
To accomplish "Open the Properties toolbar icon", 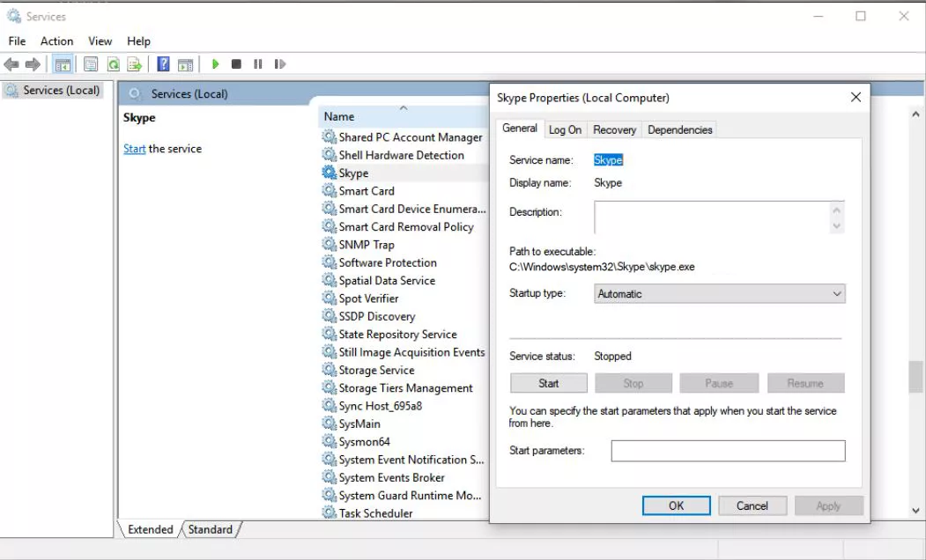I will pyautogui.click(x=91, y=64).
